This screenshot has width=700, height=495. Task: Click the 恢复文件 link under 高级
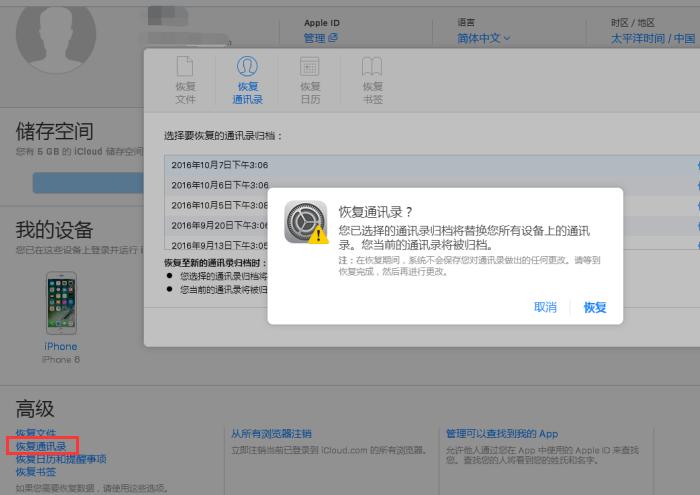[x=36, y=433]
